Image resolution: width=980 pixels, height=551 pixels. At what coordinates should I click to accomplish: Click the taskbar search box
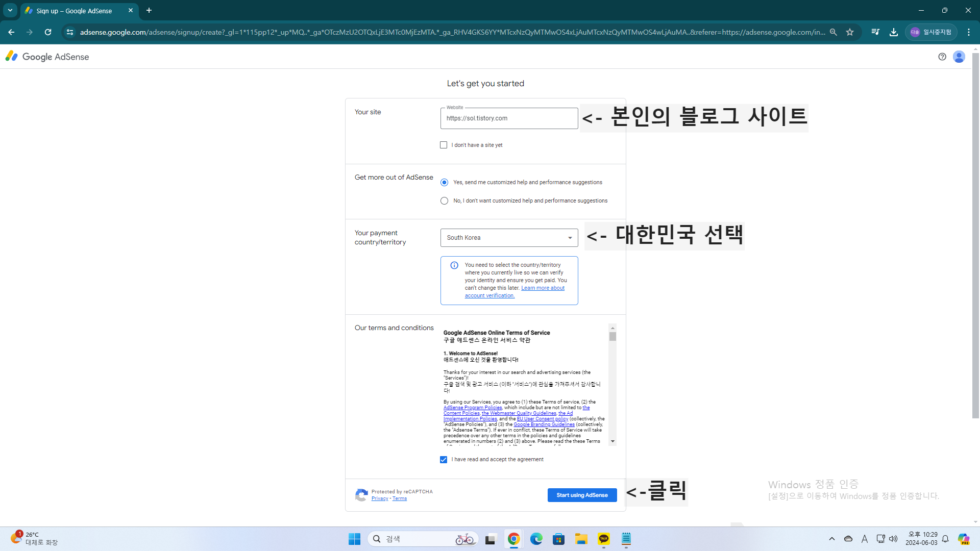click(x=423, y=539)
